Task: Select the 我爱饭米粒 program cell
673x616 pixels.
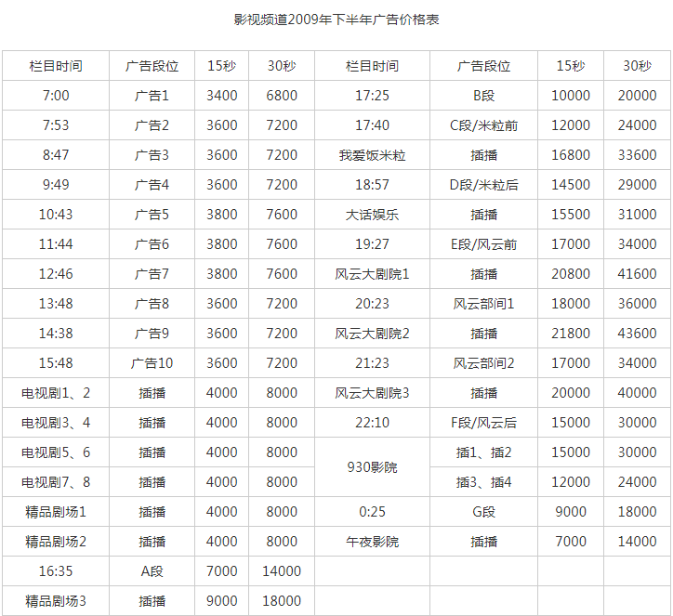Action: (372, 154)
